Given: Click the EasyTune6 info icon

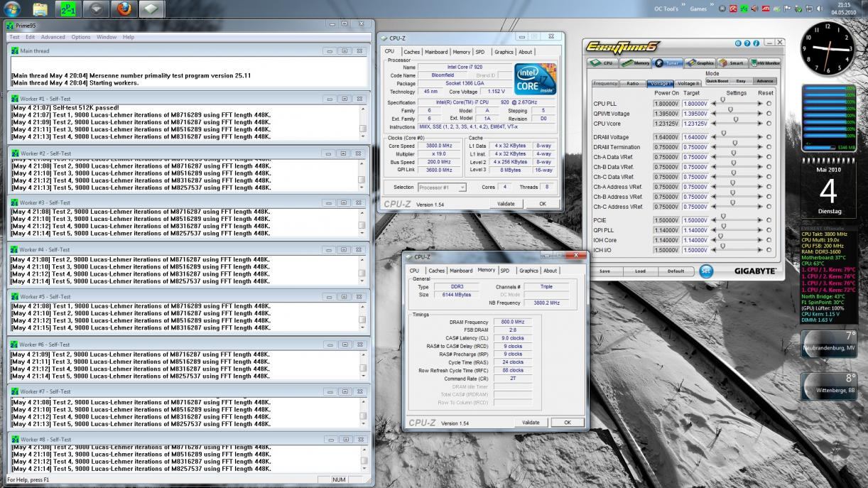Looking at the screenshot, I should (x=756, y=43).
